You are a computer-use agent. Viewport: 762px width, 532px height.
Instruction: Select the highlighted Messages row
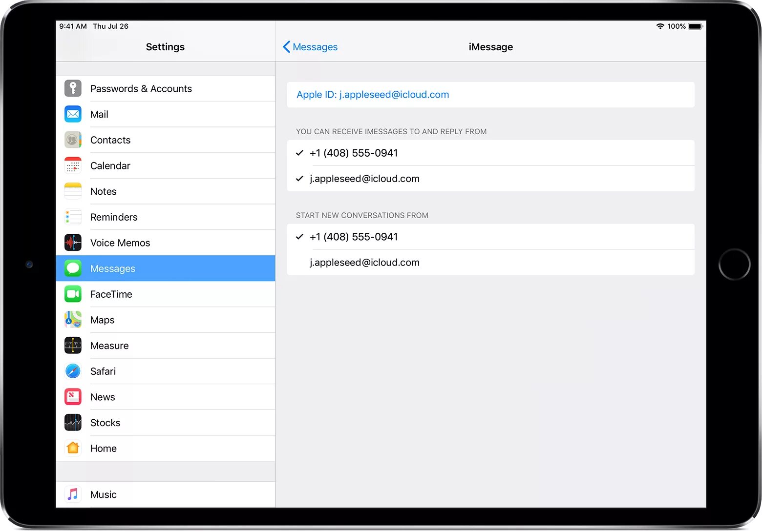tap(166, 268)
